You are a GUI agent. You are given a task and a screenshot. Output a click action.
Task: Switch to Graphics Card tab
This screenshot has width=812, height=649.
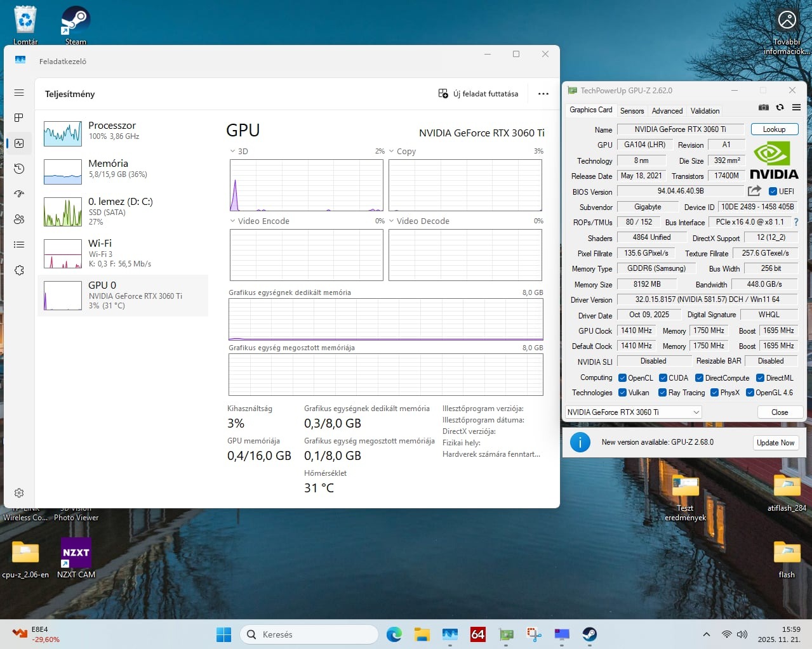(590, 110)
